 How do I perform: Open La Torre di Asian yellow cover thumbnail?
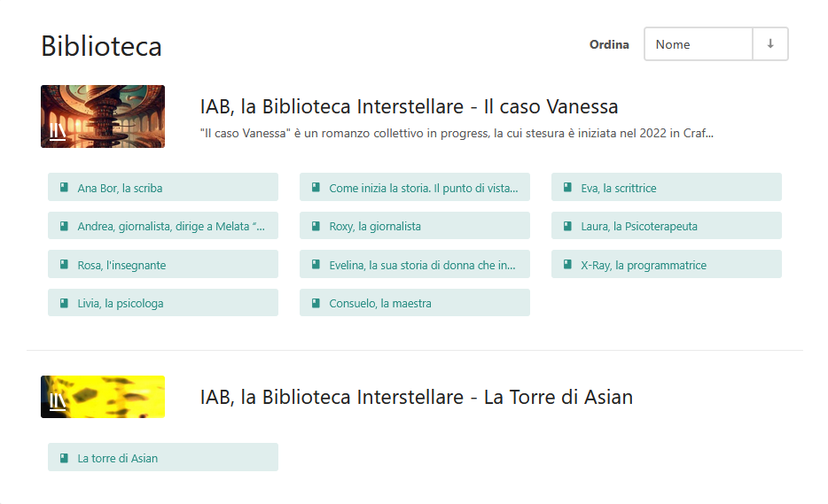[x=103, y=397]
